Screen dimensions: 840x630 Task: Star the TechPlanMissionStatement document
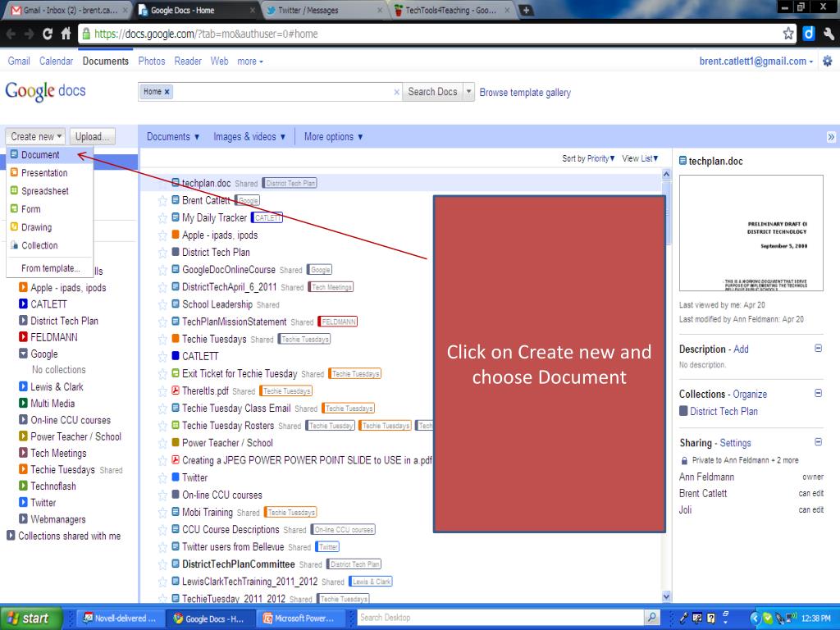point(162,322)
